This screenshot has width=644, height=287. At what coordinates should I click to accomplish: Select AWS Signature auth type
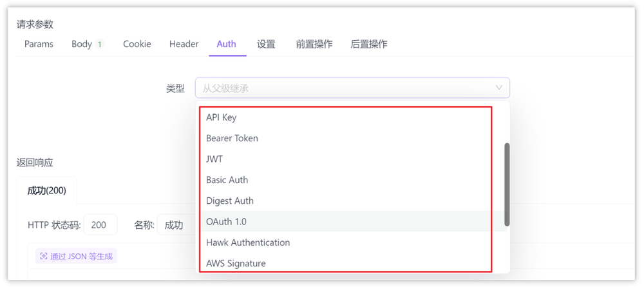tap(236, 263)
